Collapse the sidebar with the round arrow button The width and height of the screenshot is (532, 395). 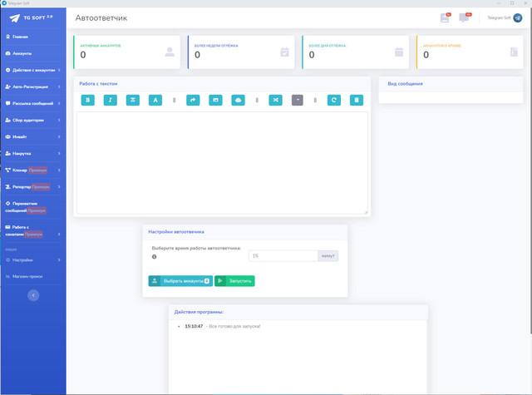pos(33,295)
